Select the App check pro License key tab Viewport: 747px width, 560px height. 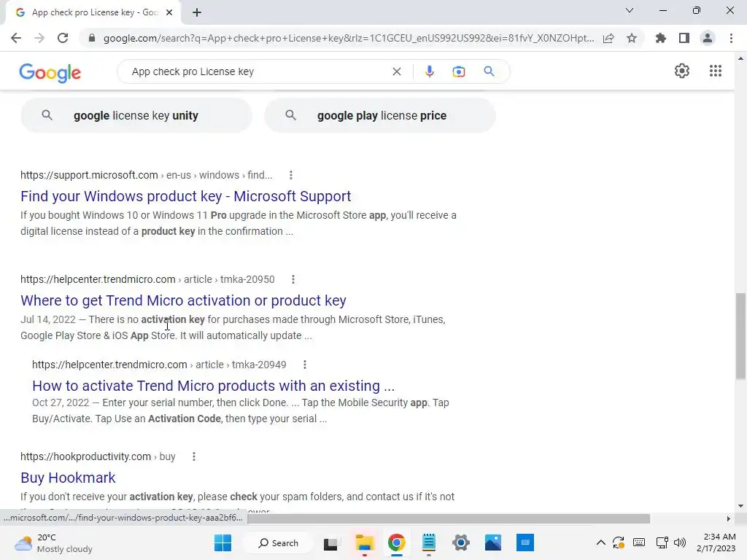pos(93,12)
